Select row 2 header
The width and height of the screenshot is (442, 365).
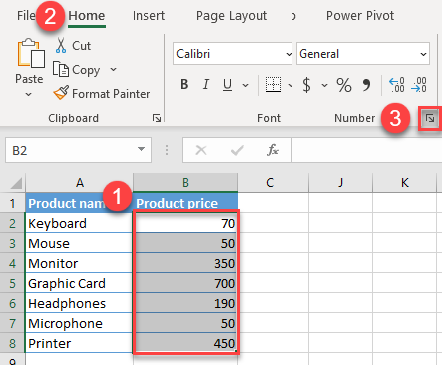point(13,223)
